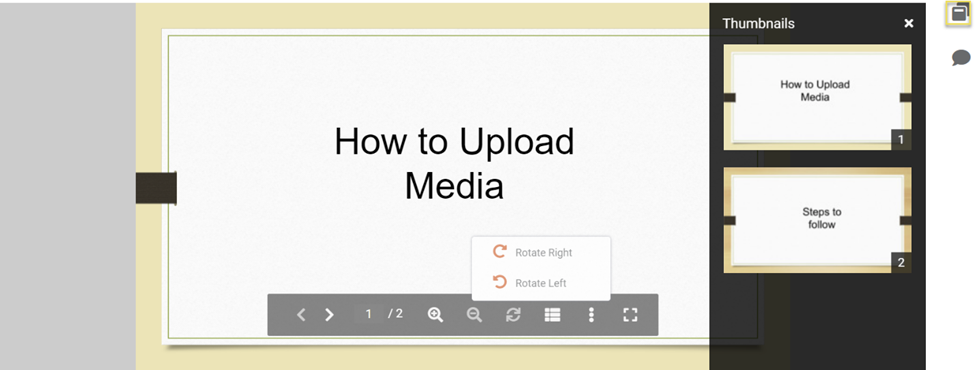This screenshot has height=370, width=975.
Task: Choose Rotate Right from the popup
Action: (541, 252)
